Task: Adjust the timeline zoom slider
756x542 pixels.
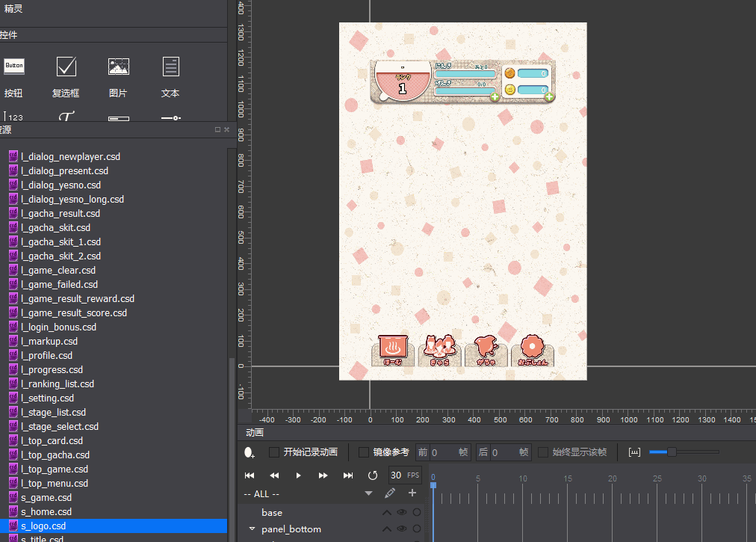Action: (672, 452)
